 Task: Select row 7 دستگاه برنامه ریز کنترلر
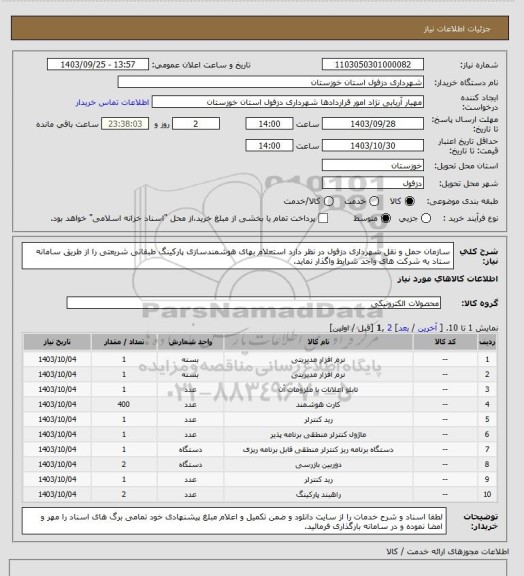coord(260,450)
